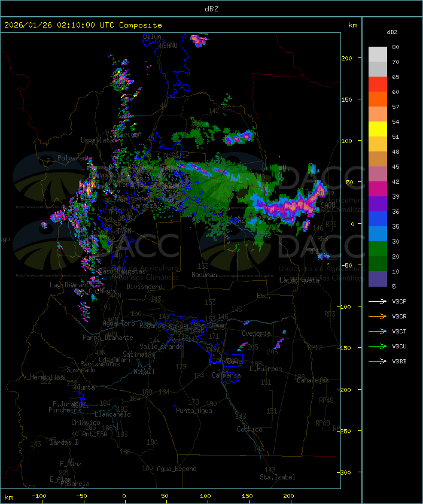This screenshot has width=423, height=504.
Task: Click the Nacunan label on map
Action: pos(204,275)
